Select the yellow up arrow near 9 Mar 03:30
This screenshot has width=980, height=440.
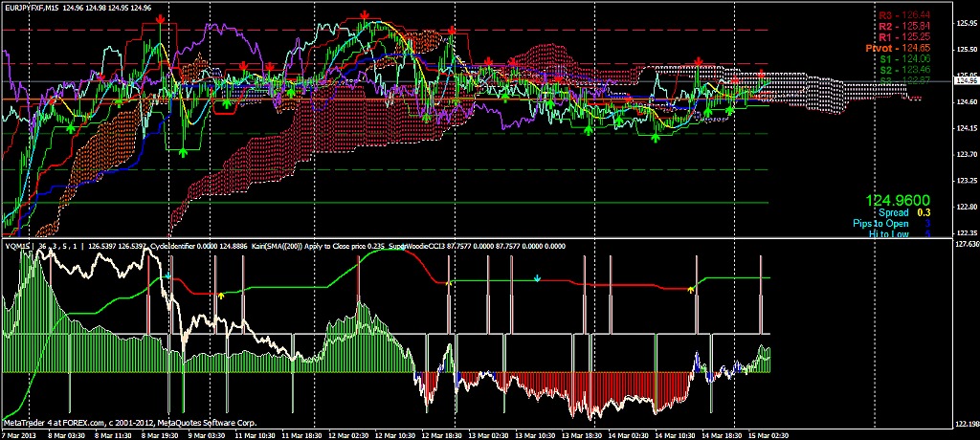coord(220,296)
